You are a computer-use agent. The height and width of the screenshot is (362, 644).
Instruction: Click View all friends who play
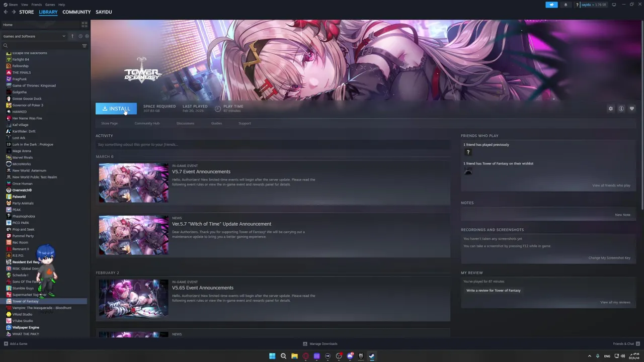(x=611, y=186)
